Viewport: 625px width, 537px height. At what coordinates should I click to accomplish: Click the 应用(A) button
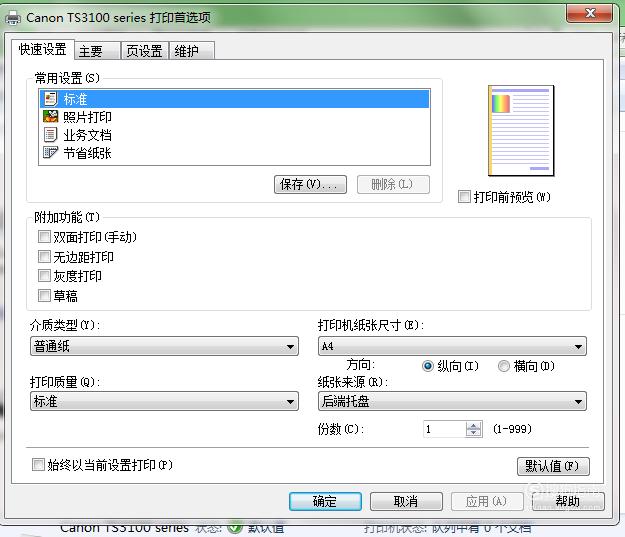(x=487, y=502)
